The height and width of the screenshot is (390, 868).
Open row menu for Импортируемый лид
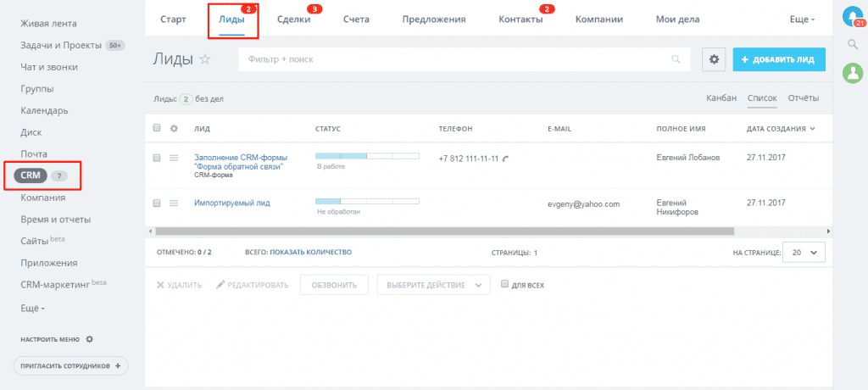(x=174, y=203)
